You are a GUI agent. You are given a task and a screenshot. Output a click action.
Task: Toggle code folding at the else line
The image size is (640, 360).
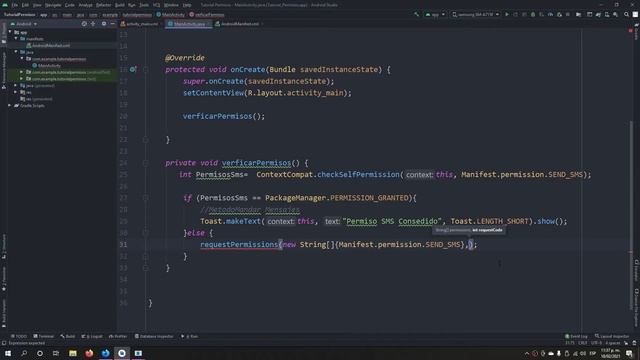[x=146, y=233]
